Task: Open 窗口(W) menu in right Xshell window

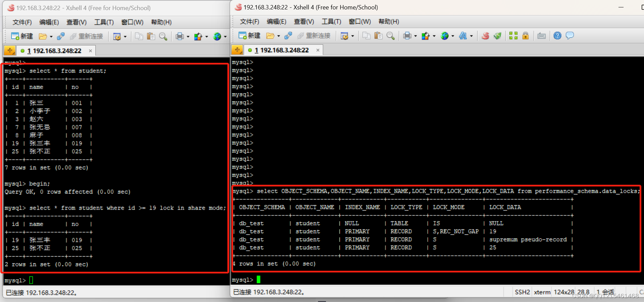Action: (x=360, y=21)
